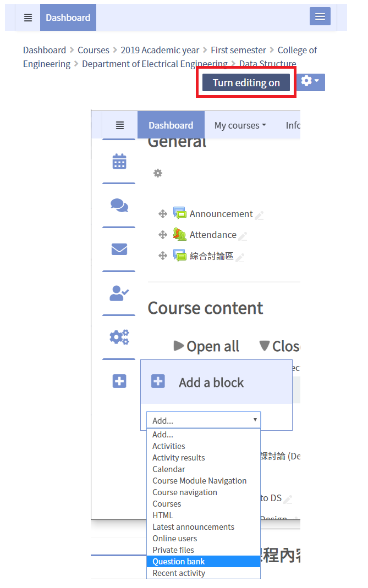
Task: Expand My courses dropdown in navbar
Action: [x=240, y=125]
